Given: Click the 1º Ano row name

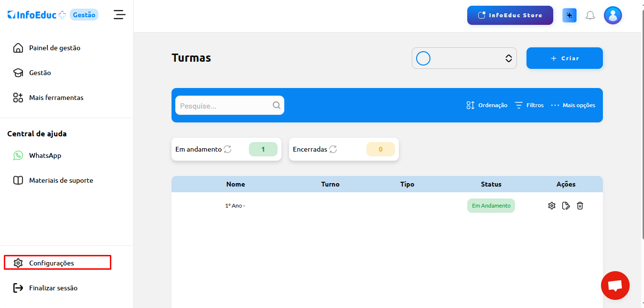Looking at the screenshot, I should point(235,206).
